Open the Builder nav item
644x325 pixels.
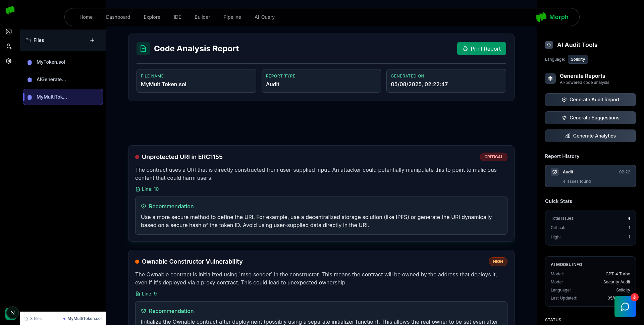click(x=202, y=17)
